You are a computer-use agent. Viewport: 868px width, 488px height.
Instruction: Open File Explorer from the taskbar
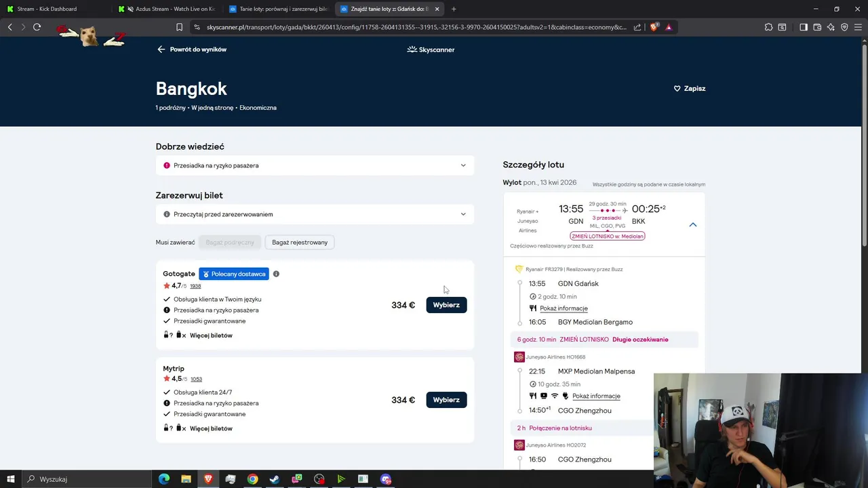point(186,479)
